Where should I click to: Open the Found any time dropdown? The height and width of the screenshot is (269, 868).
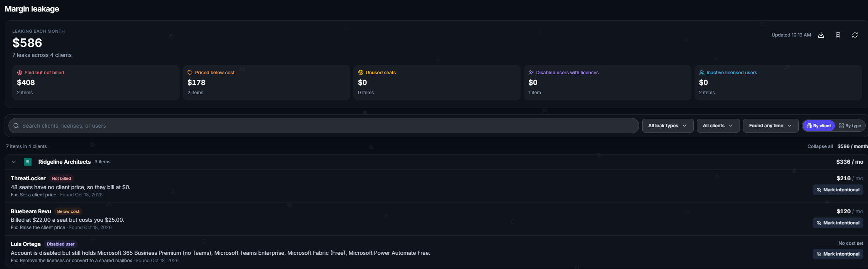[770, 126]
